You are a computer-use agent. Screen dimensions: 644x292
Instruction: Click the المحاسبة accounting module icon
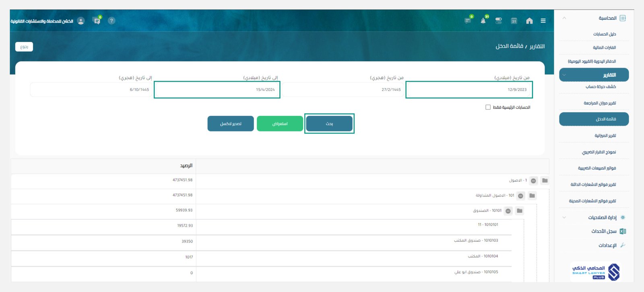623,18
